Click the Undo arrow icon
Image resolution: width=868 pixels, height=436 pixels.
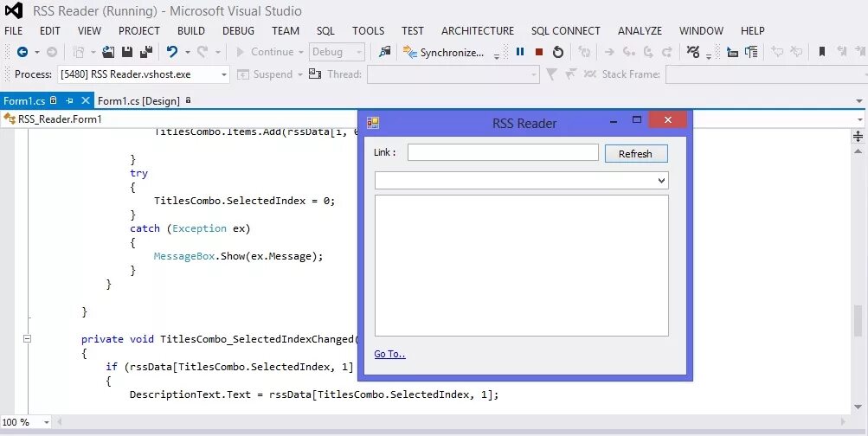click(x=172, y=52)
